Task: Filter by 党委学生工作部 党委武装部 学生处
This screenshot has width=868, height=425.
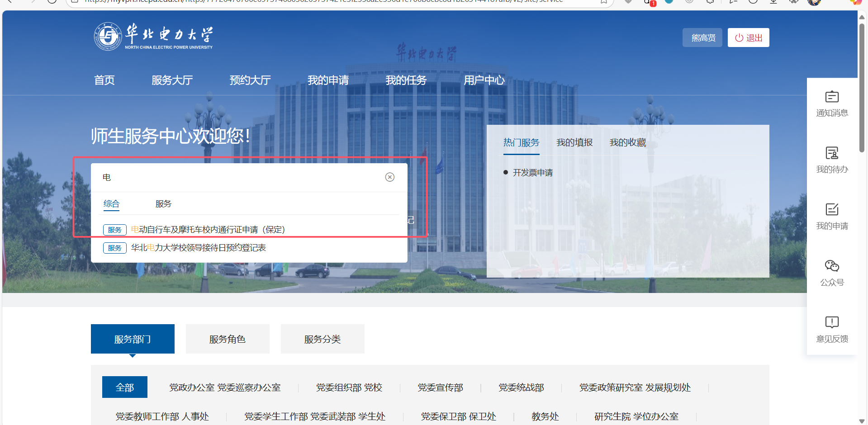Action: [315, 416]
